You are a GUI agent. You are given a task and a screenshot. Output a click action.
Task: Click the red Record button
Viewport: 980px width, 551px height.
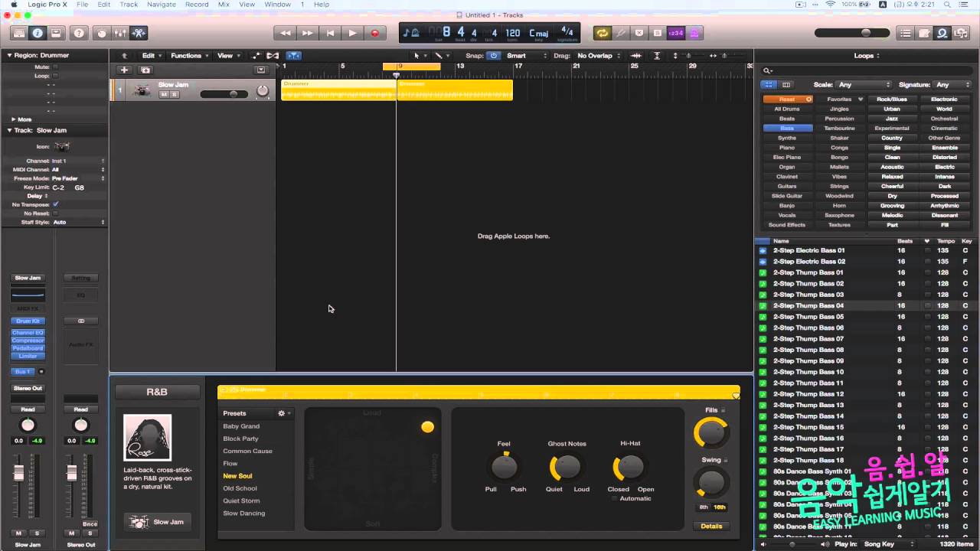click(374, 33)
